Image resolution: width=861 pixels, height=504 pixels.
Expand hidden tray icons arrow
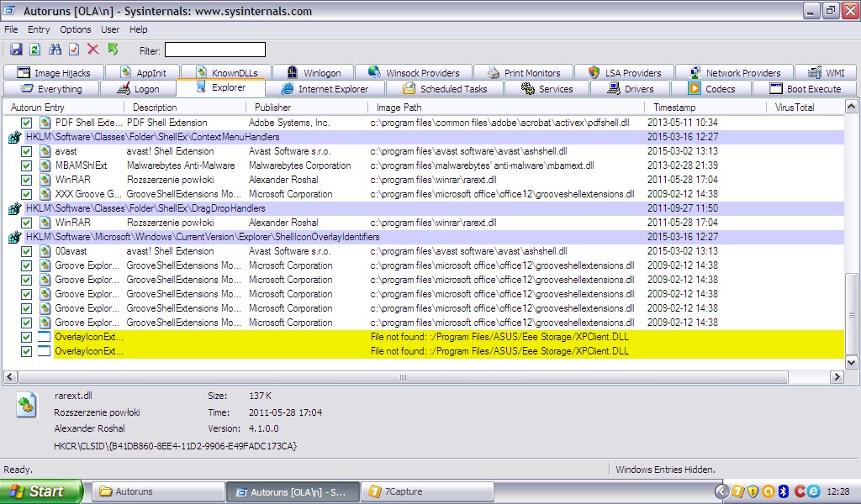(x=722, y=491)
